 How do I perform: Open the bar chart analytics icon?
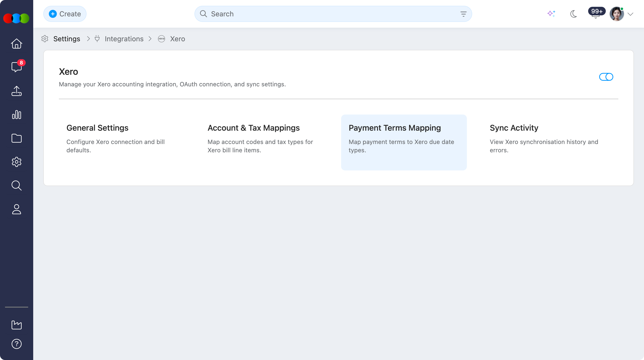[17, 115]
